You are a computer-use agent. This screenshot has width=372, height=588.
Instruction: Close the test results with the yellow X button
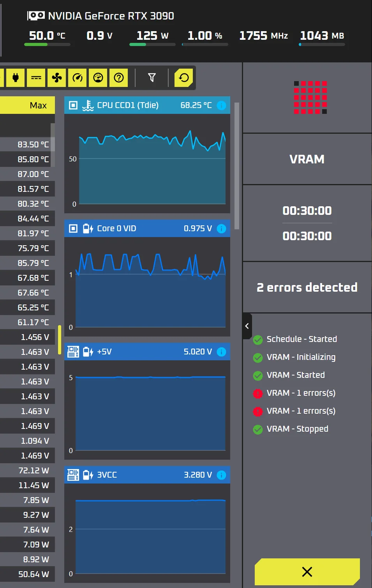pyautogui.click(x=307, y=572)
